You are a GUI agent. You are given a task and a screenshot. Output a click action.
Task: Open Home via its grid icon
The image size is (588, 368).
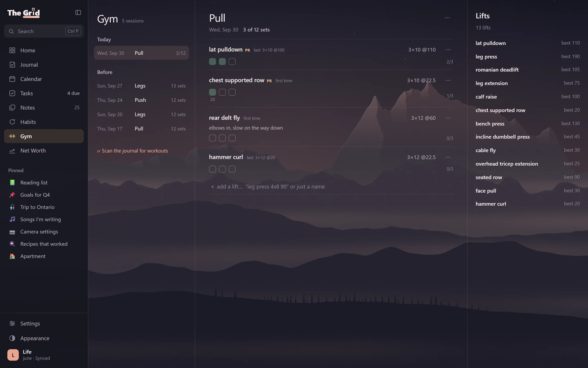12,50
